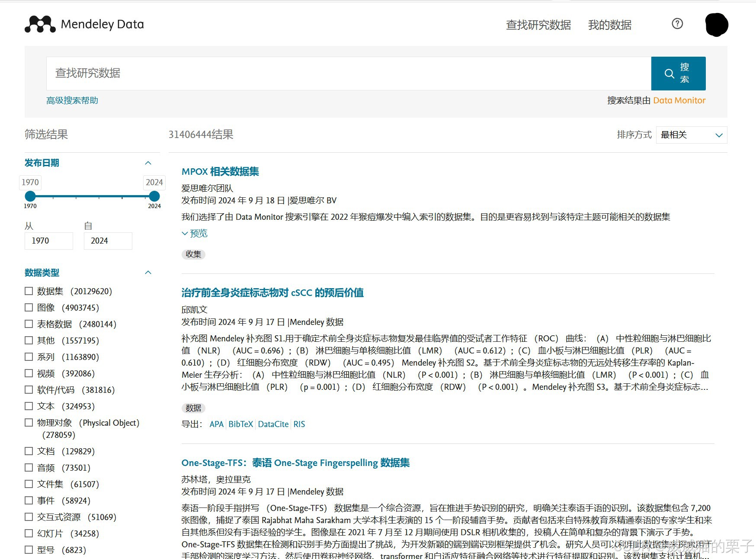Click the 31406444结果 count text
The height and width of the screenshot is (559, 756).
(201, 135)
